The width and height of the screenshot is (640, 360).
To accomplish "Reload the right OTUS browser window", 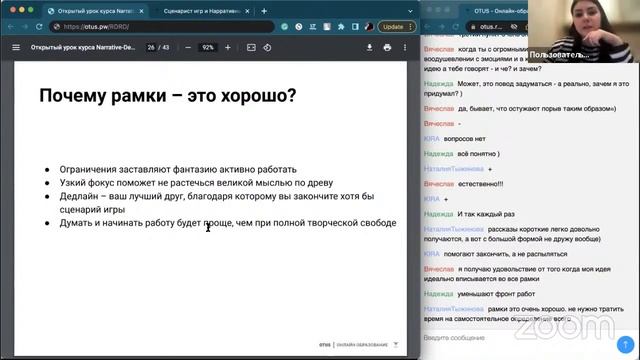I will pos(456,27).
